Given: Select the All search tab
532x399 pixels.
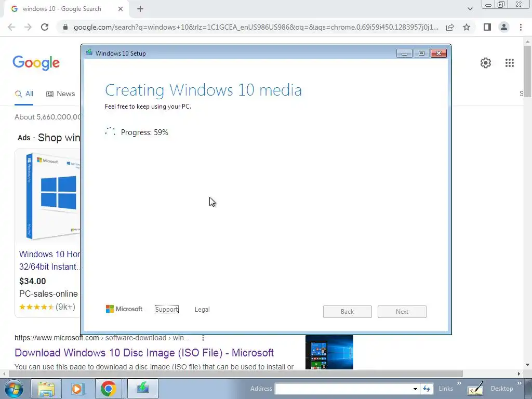Looking at the screenshot, I should (x=24, y=94).
